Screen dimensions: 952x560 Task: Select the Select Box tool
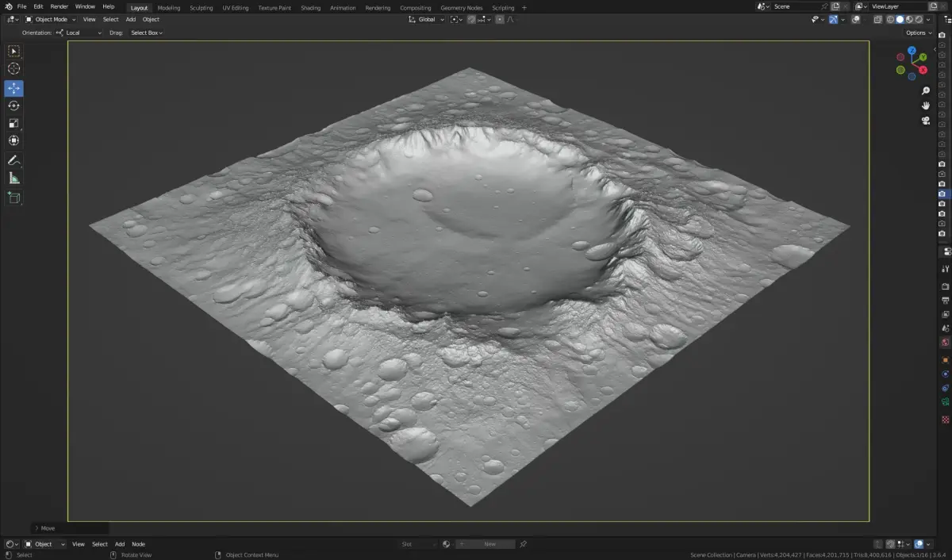coord(13,52)
